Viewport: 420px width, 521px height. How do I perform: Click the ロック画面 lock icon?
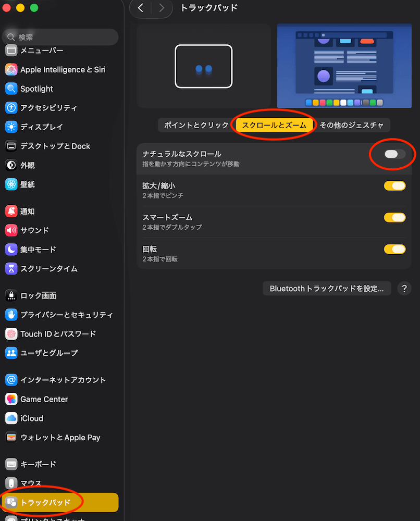11,296
